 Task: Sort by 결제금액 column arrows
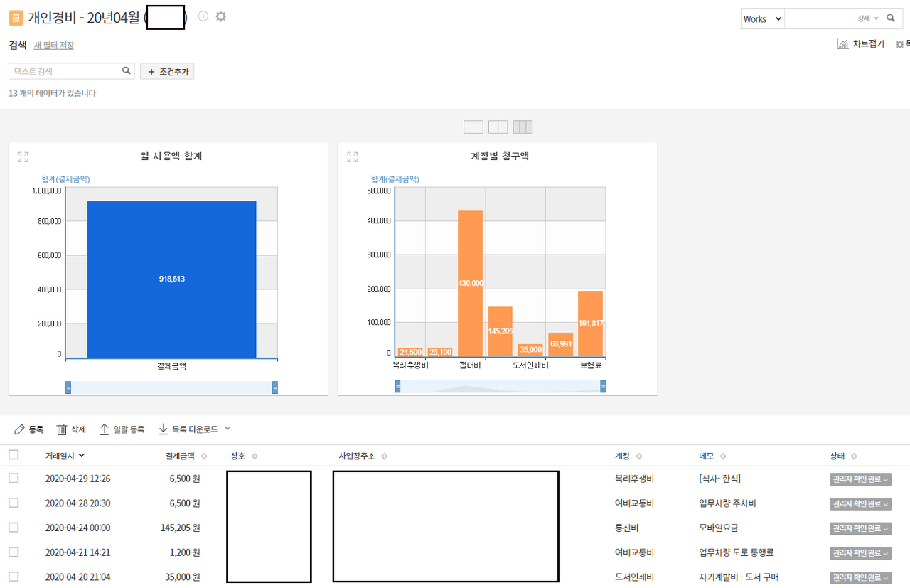205,456
